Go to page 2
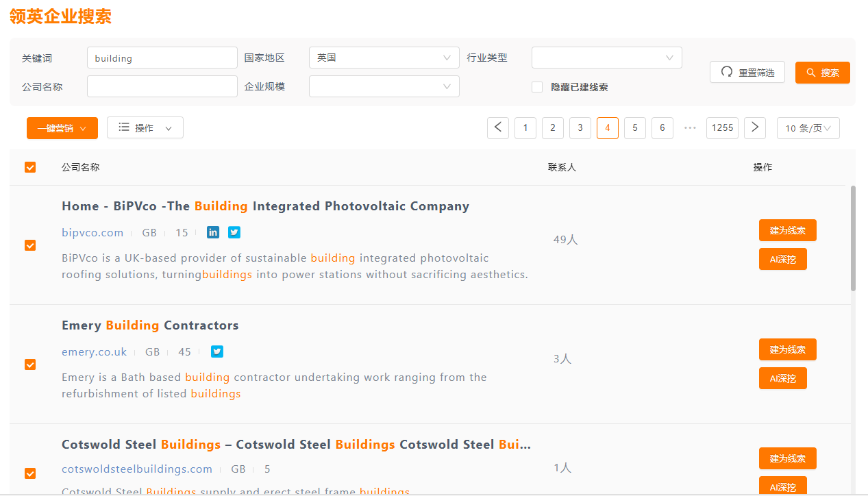This screenshot has width=868, height=496. pos(553,128)
